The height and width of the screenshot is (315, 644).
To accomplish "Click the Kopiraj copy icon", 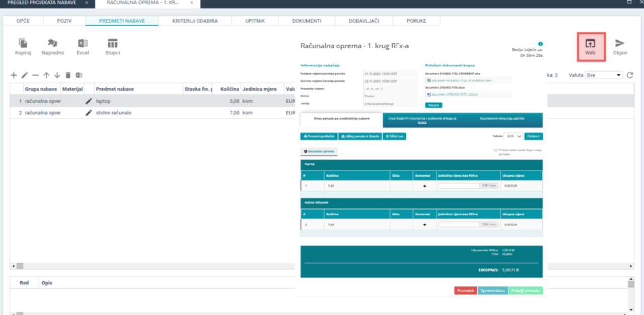I will (x=23, y=44).
